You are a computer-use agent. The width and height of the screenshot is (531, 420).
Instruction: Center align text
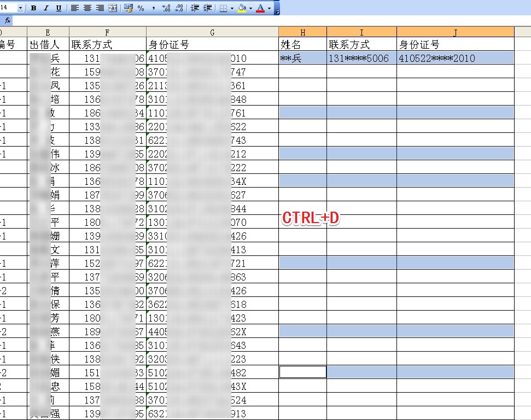[x=87, y=8]
